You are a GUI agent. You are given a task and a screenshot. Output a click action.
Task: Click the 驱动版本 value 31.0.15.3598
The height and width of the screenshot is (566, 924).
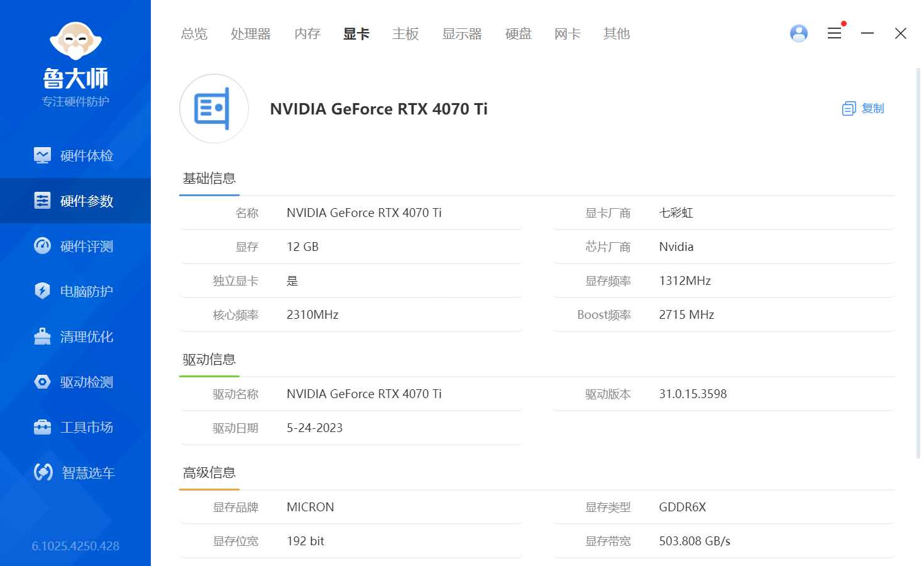(x=693, y=394)
